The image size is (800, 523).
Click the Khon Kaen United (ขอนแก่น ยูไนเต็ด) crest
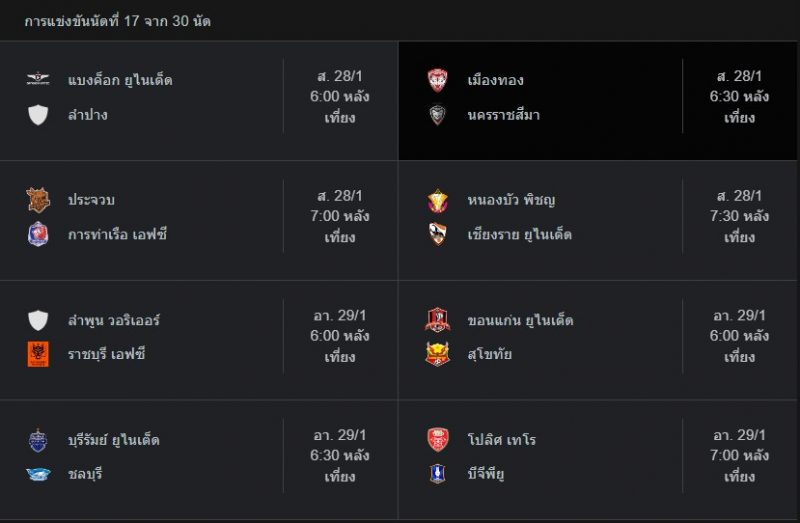tap(437, 320)
